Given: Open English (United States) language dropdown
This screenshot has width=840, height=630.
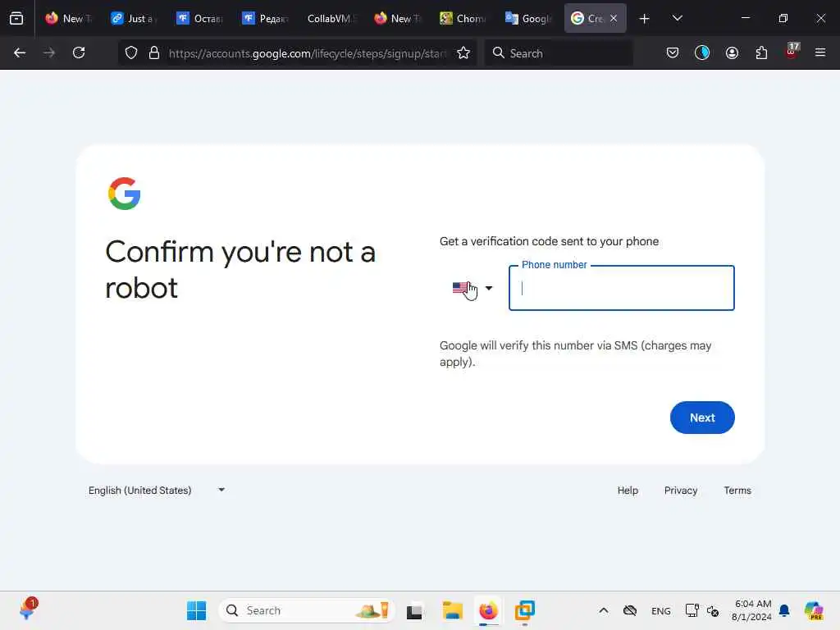Looking at the screenshot, I should [157, 491].
